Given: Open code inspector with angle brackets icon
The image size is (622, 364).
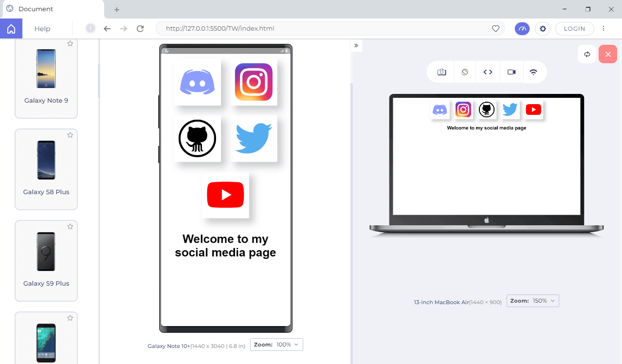Looking at the screenshot, I should coord(488,72).
